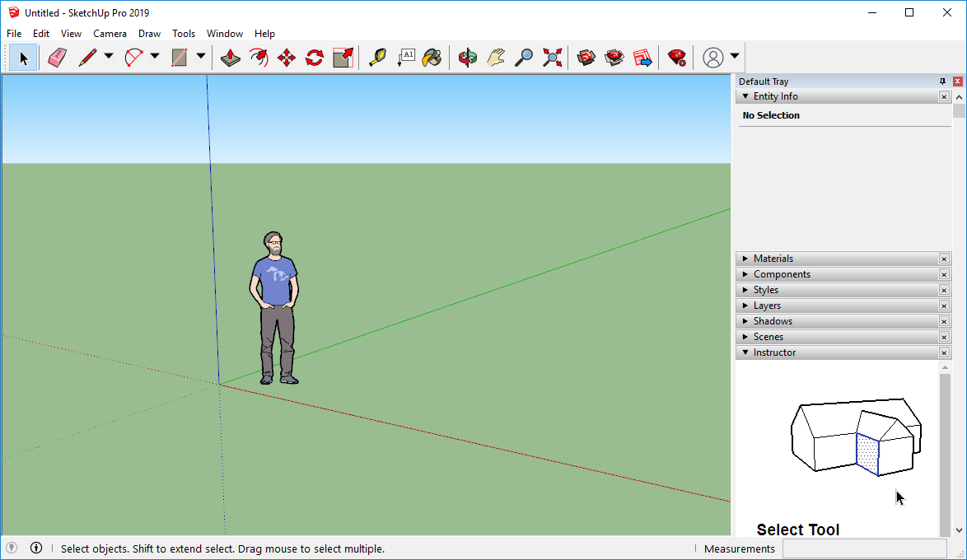Viewport: 967px width, 560px height.
Task: Open the Rectangle shapes dropdown arrow
Action: coord(201,56)
